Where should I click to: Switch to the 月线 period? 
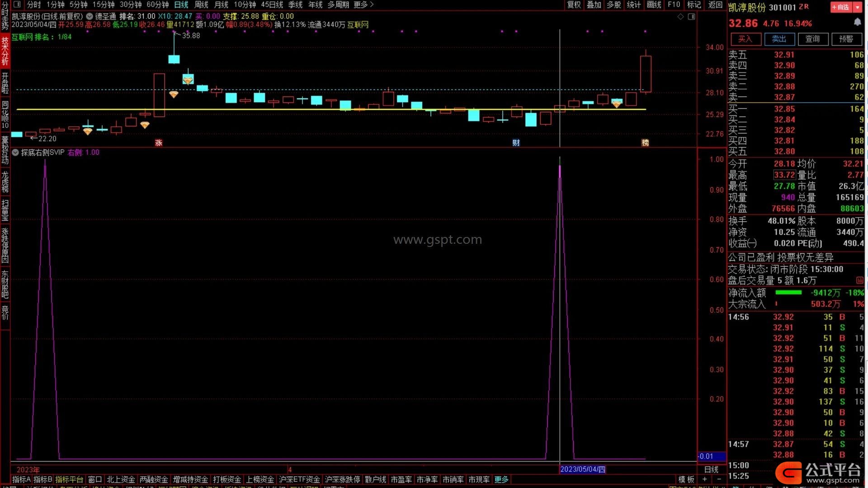click(x=221, y=5)
